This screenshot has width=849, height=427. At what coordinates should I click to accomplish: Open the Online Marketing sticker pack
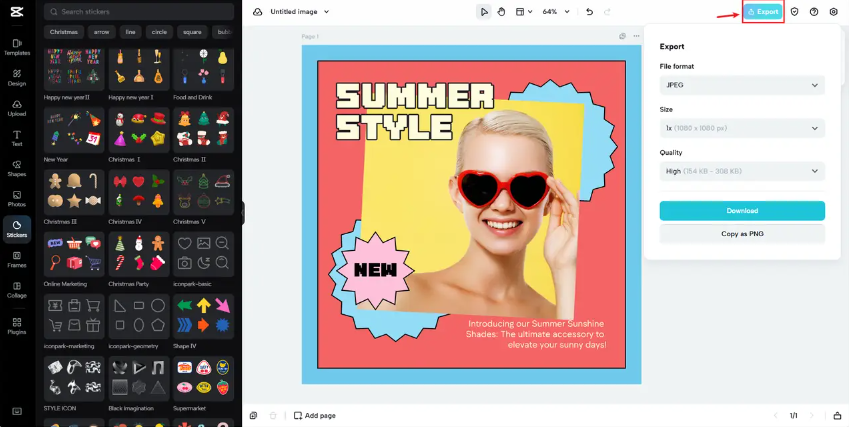74,254
